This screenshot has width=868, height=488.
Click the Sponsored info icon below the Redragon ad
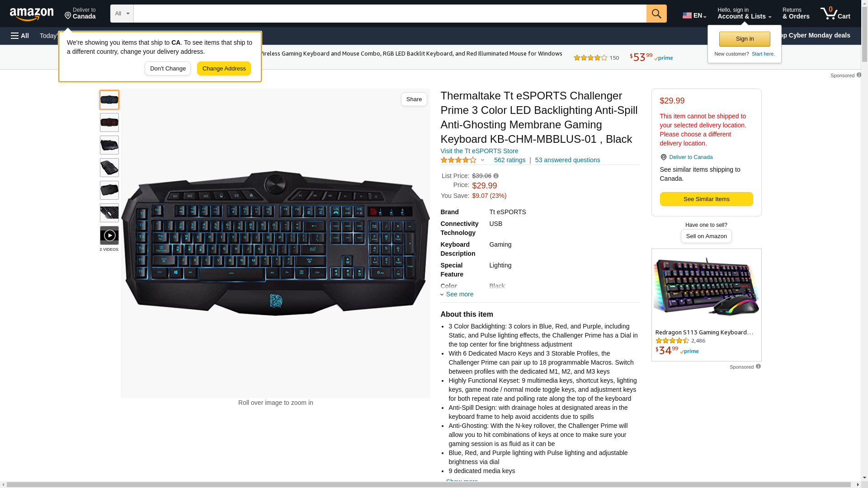click(x=758, y=366)
